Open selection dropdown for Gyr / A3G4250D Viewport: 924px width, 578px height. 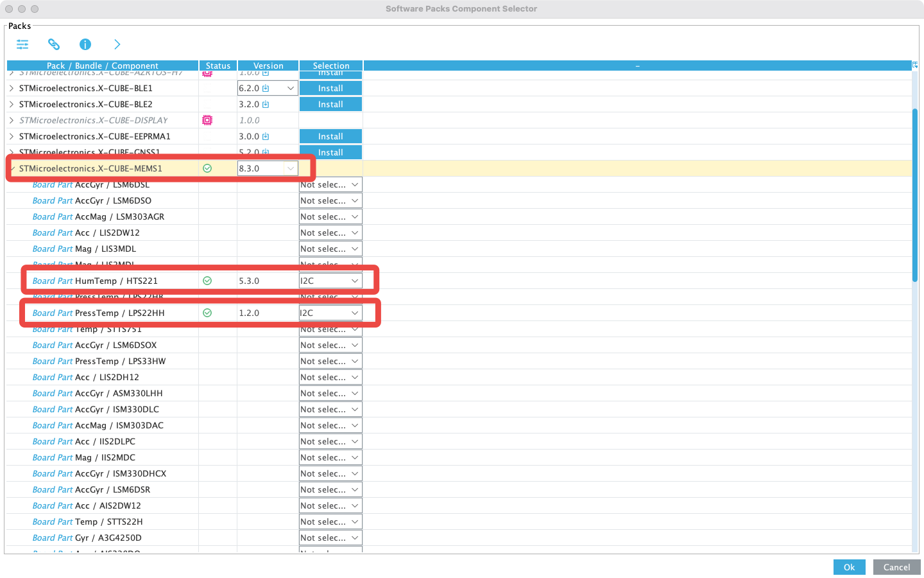331,538
